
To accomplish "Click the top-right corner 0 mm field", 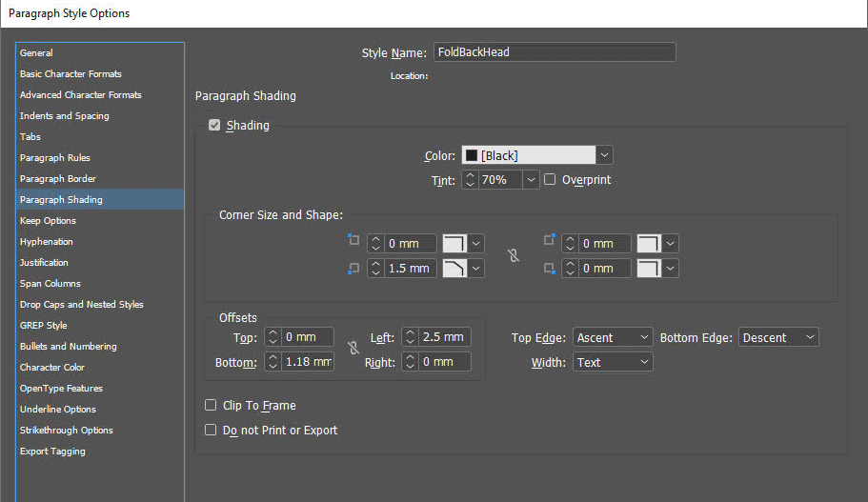I will coord(604,244).
